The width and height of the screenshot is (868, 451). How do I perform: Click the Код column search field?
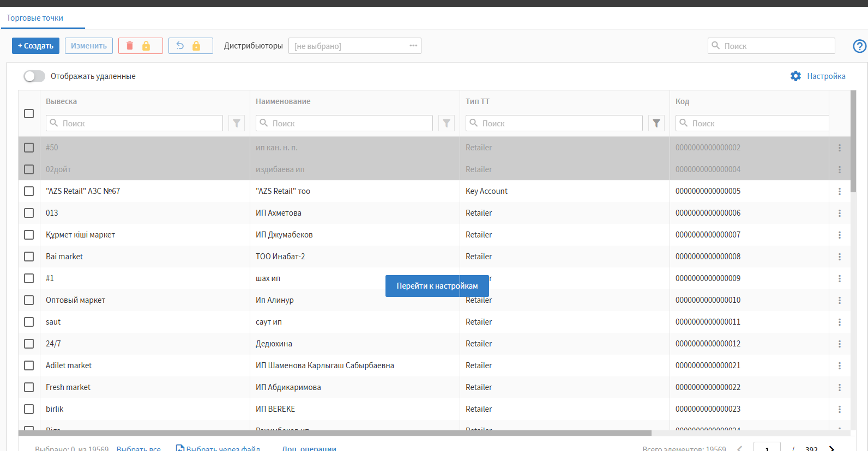752,123
